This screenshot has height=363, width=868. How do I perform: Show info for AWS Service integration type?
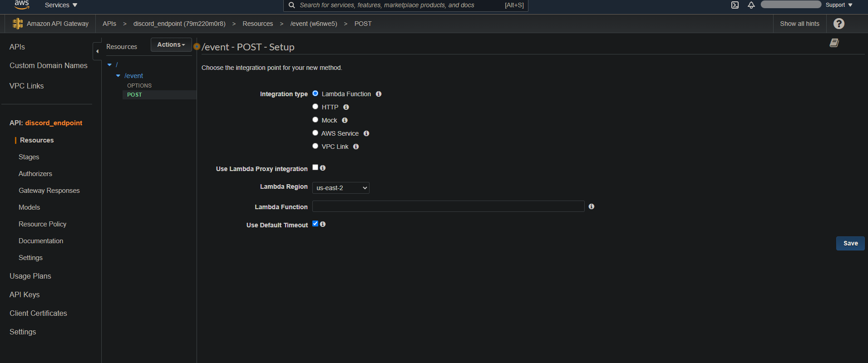click(x=366, y=133)
